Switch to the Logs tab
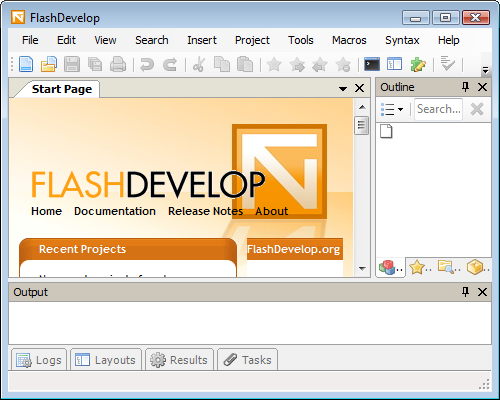The image size is (500, 400). coord(39,360)
